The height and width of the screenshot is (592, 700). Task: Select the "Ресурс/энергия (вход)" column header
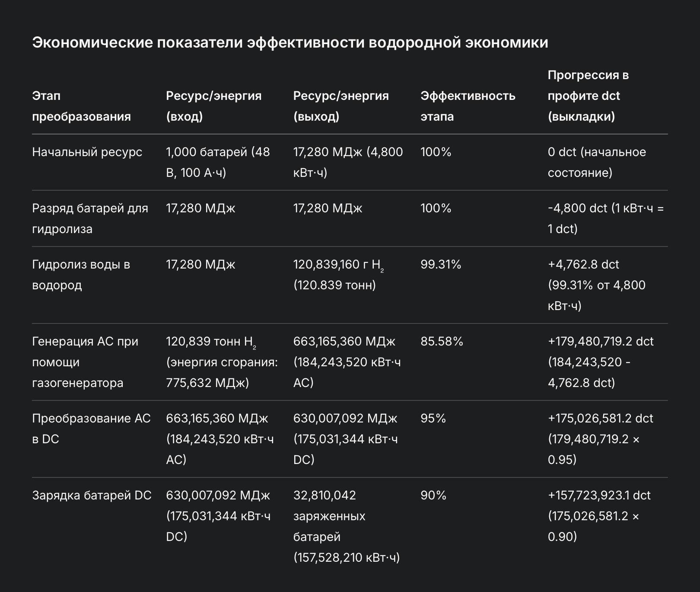point(213,106)
